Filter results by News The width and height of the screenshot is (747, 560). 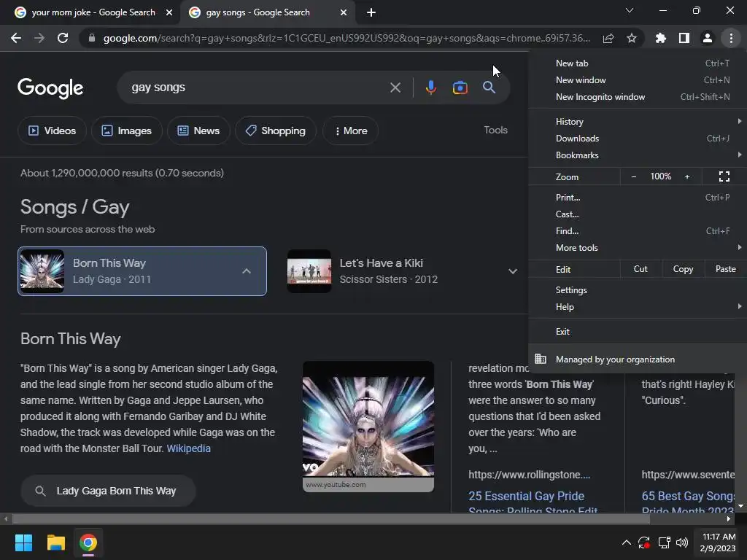198,131
